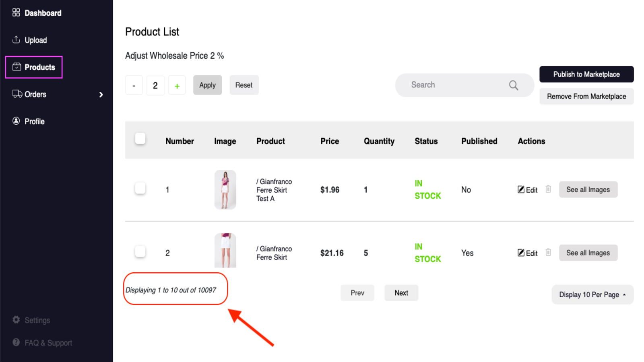Click trash icon for product 1
The width and height of the screenshot is (644, 362).
point(548,189)
